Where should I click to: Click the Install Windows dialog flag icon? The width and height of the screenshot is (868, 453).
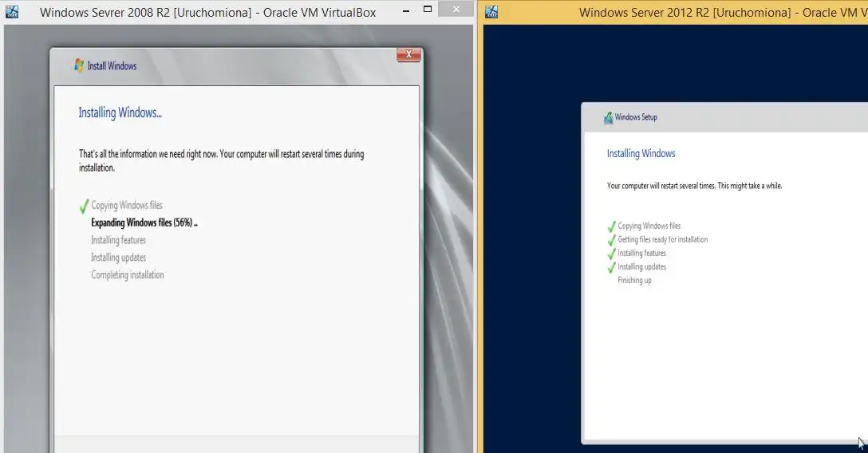tap(79, 65)
